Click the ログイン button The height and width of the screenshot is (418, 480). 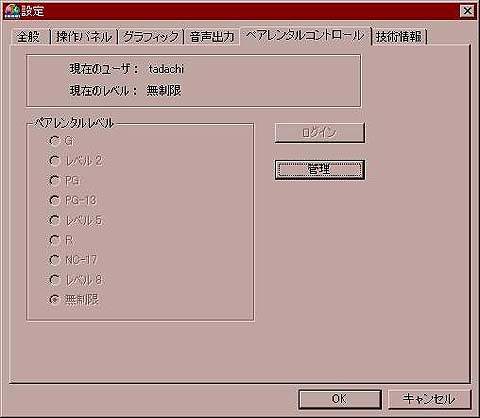coord(320,133)
